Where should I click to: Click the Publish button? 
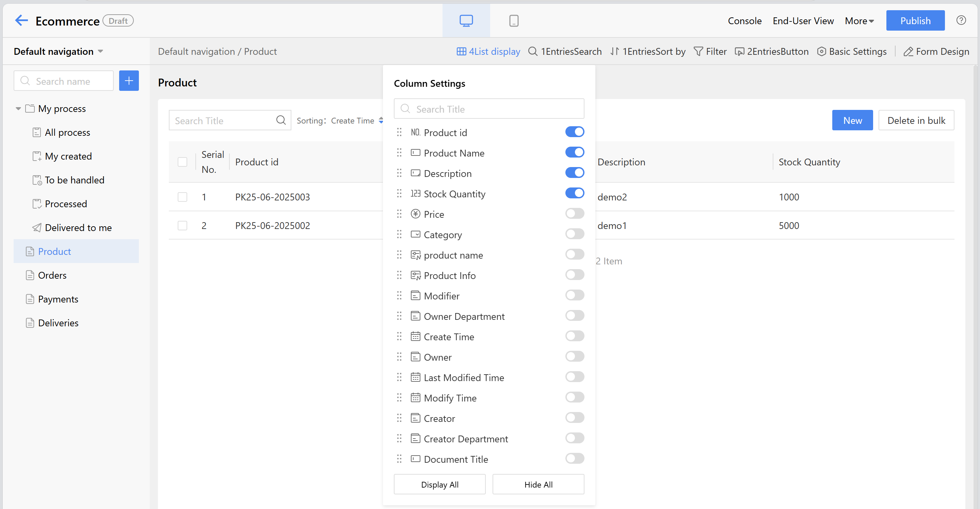point(915,21)
